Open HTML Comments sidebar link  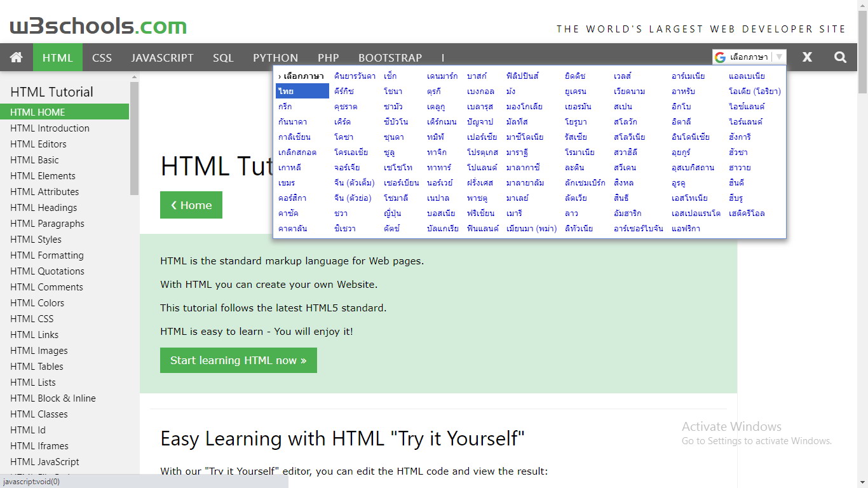46,287
